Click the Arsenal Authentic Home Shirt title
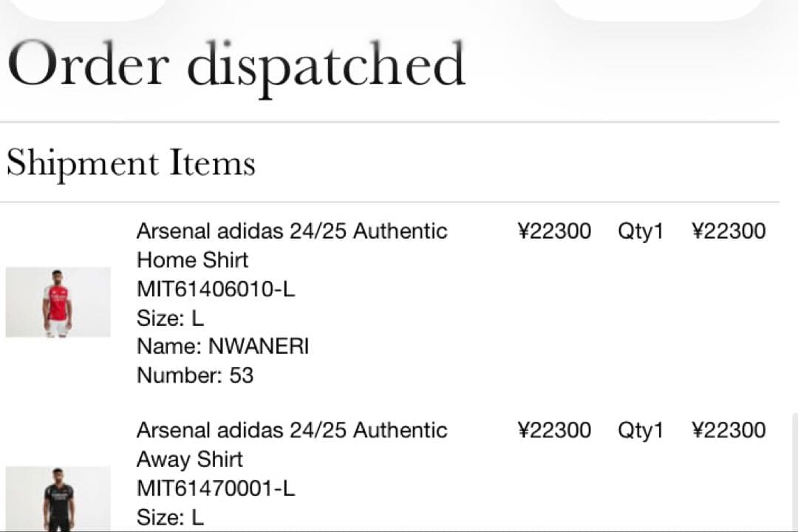Image resolution: width=798 pixels, height=532 pixels. (292, 245)
